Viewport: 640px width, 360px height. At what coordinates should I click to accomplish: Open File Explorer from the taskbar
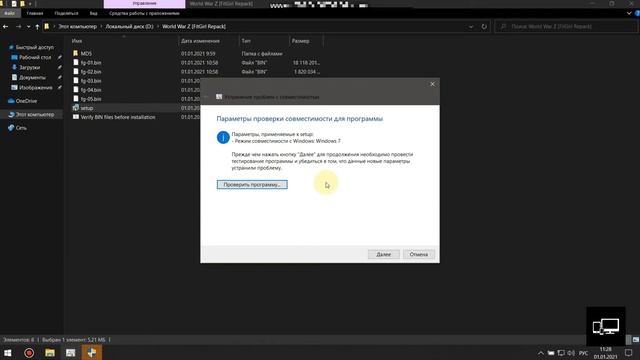click(50, 353)
